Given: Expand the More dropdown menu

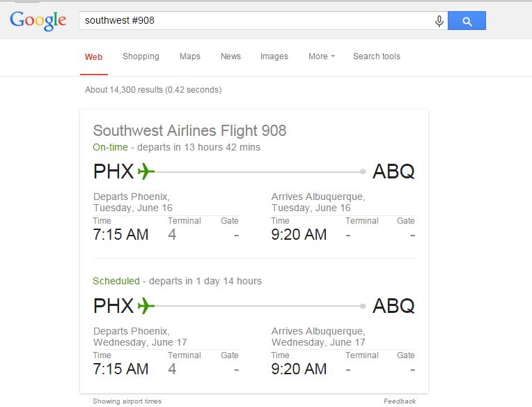Looking at the screenshot, I should click(x=321, y=56).
